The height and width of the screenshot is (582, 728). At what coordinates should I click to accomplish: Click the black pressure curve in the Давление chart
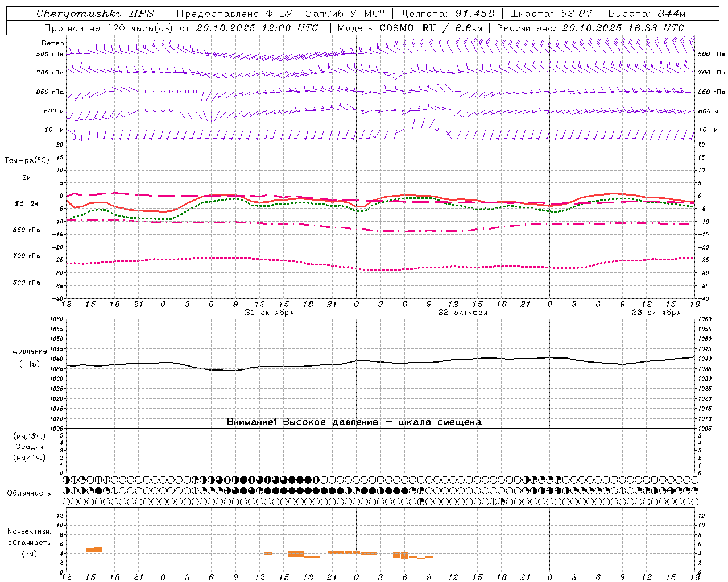pos(380,362)
